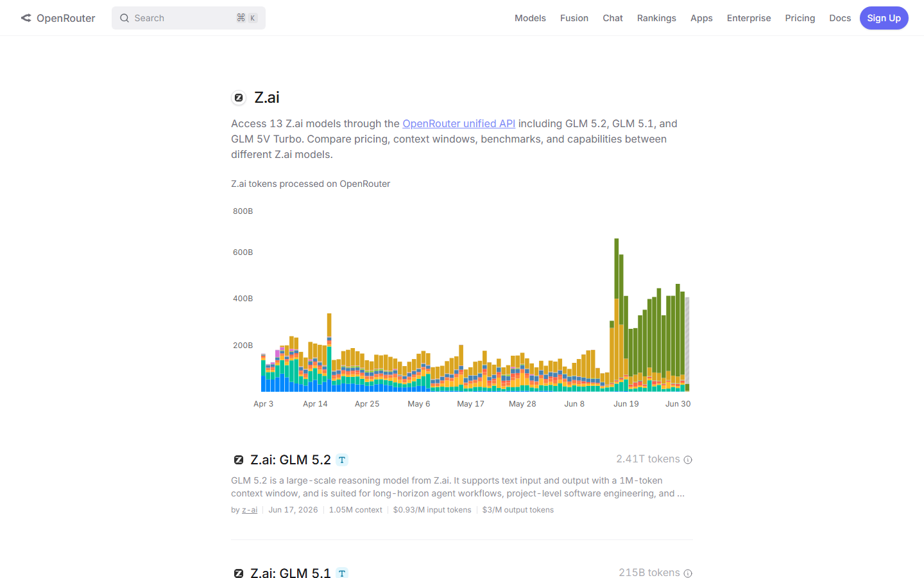Open the Enterprise navigation item

coord(749,18)
